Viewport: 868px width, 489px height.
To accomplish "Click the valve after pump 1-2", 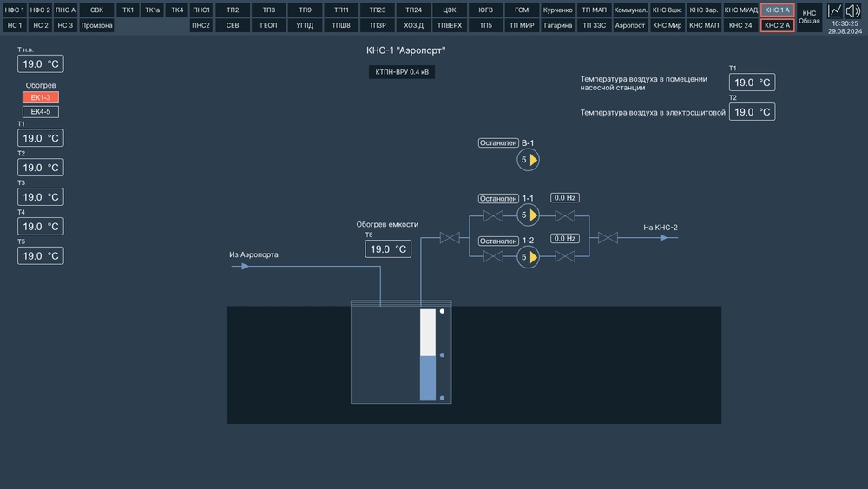I will point(565,256).
